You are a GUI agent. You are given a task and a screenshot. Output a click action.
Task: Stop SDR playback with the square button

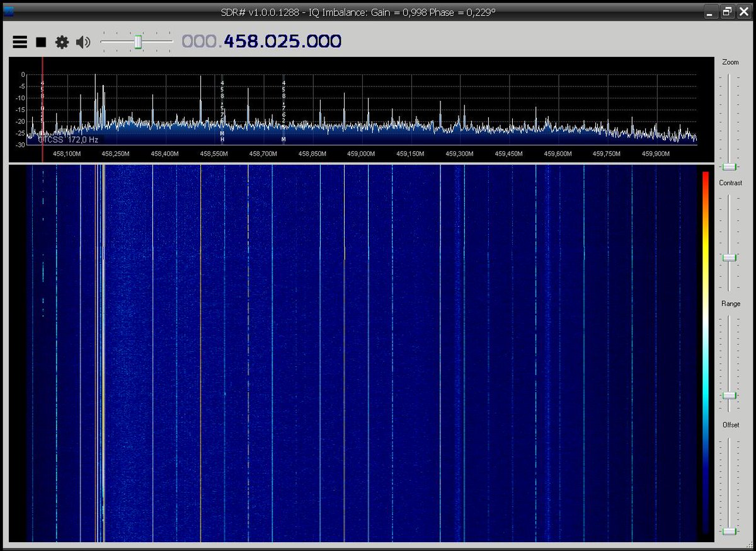click(x=40, y=42)
